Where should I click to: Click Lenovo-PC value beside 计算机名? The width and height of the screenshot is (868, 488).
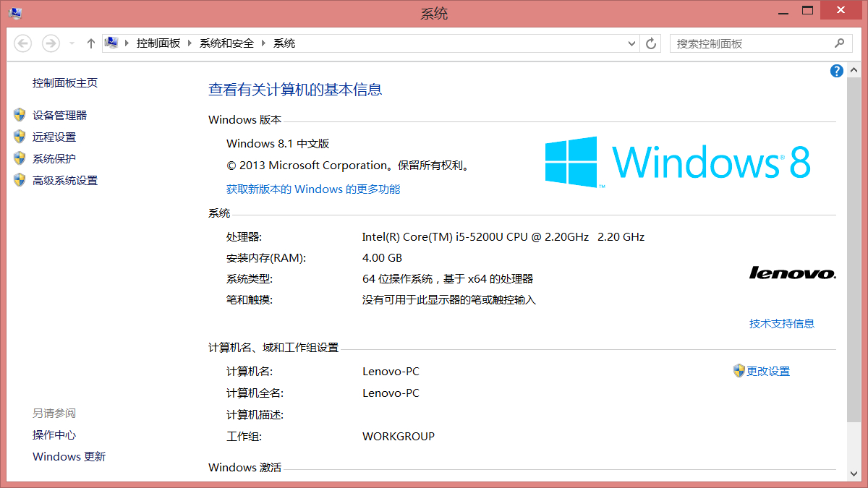[x=391, y=372]
